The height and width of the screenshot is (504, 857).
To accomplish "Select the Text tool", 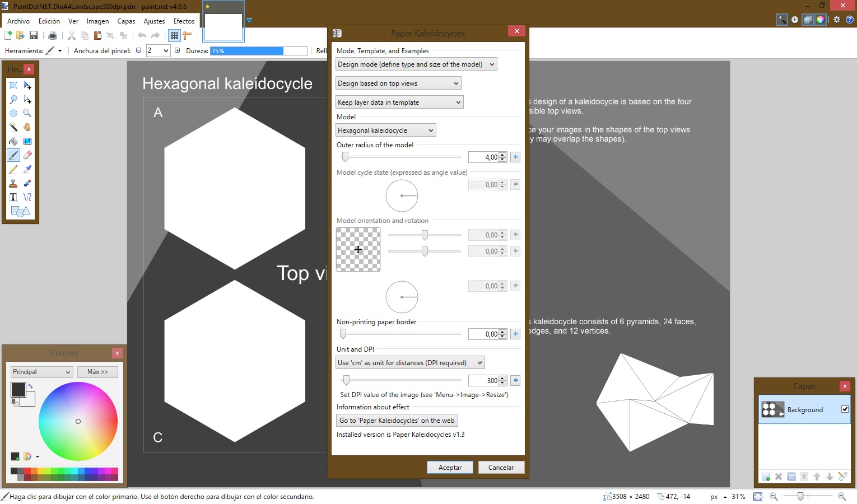I will point(13,197).
